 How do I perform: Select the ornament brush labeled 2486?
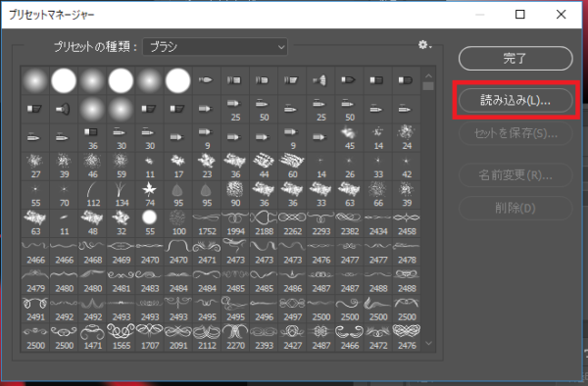[x=292, y=280]
